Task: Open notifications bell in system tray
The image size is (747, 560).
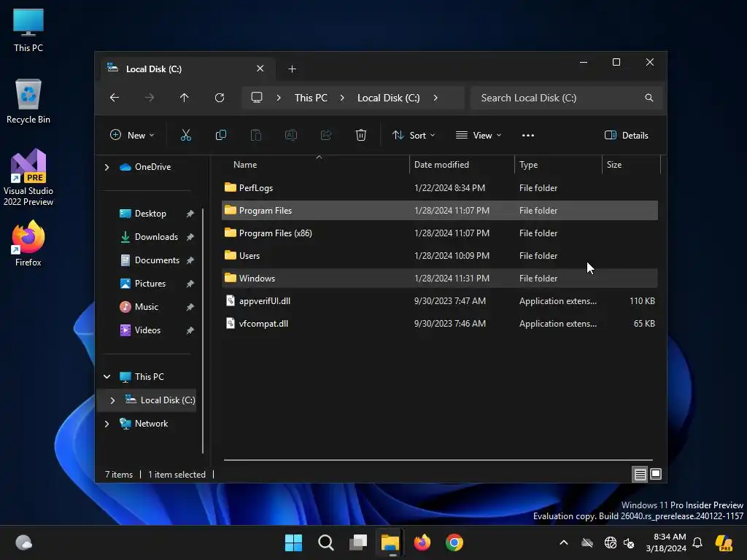Action: point(697,542)
